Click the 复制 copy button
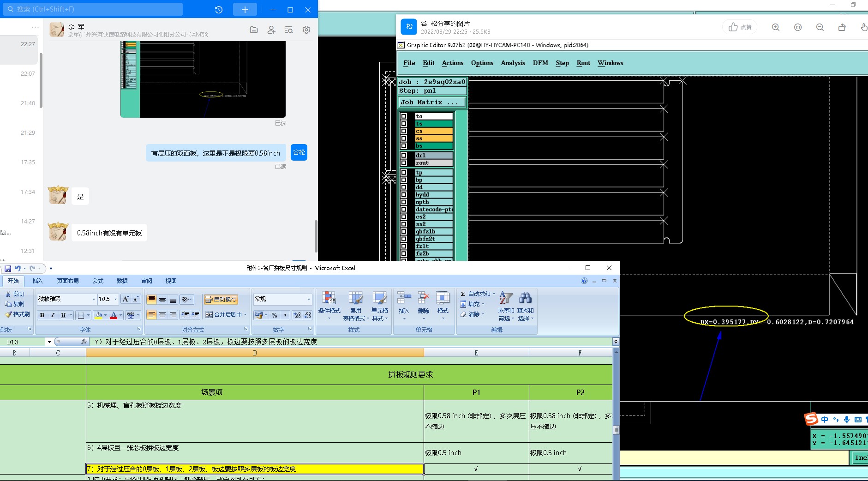 click(x=15, y=304)
